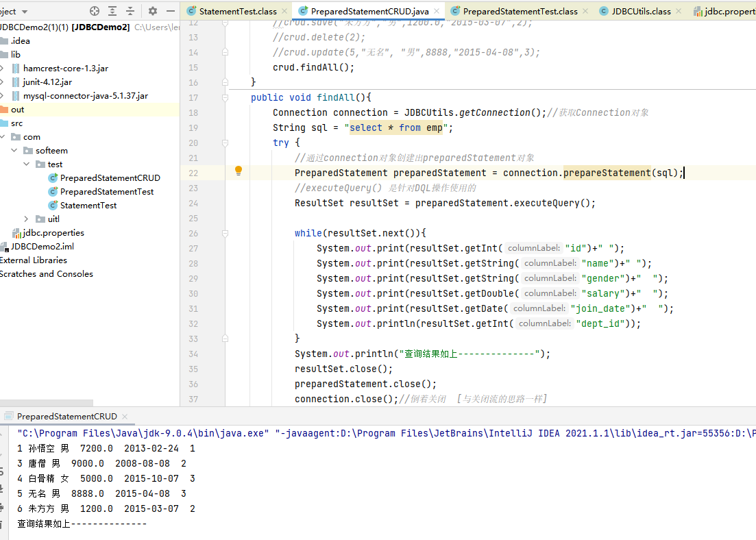The width and height of the screenshot is (756, 540).
Task: Click the 查询结果如上 console line
Action: click(x=82, y=524)
